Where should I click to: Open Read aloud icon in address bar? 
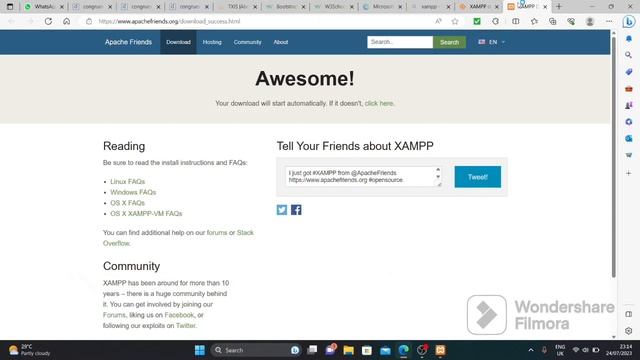[x=438, y=21]
